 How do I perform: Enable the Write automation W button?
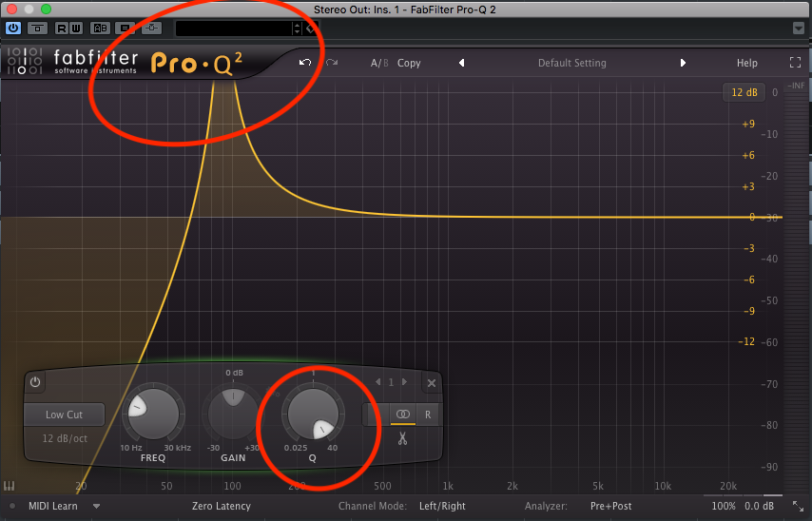[76, 28]
